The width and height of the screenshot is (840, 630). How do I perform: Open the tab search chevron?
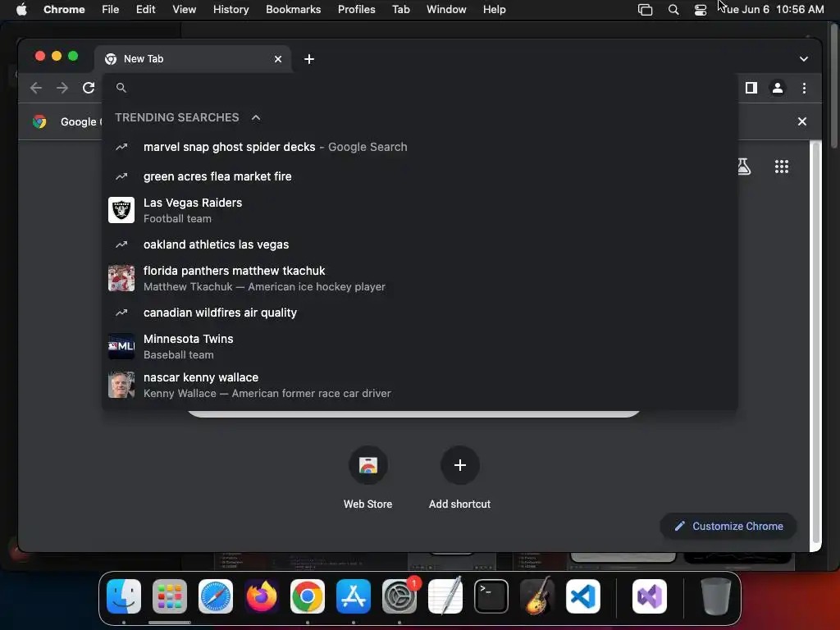(804, 59)
